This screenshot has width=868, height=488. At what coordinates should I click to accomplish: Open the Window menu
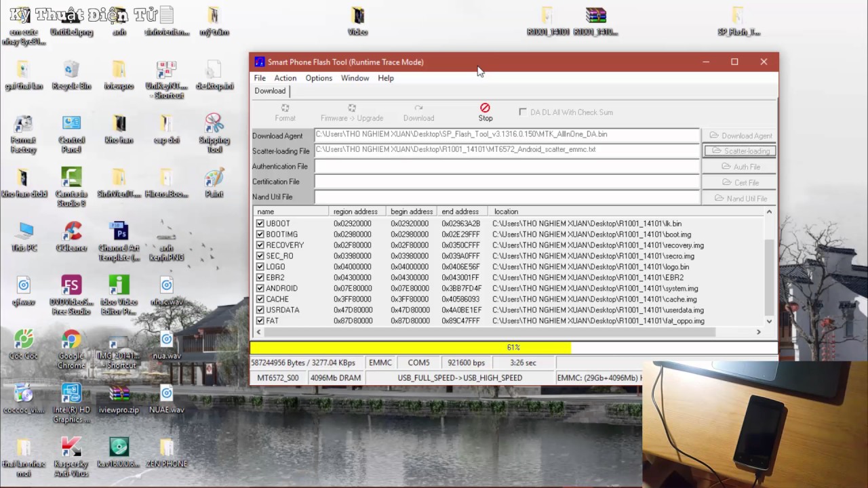tap(355, 78)
